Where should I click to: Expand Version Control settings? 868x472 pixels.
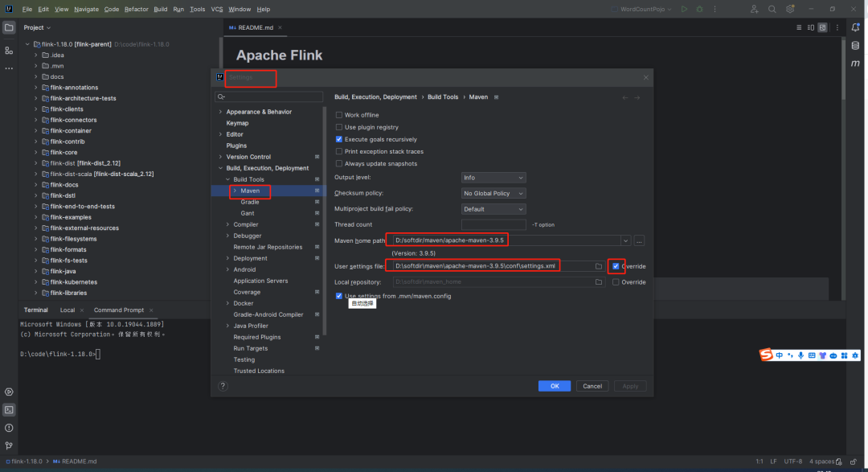pyautogui.click(x=220, y=157)
